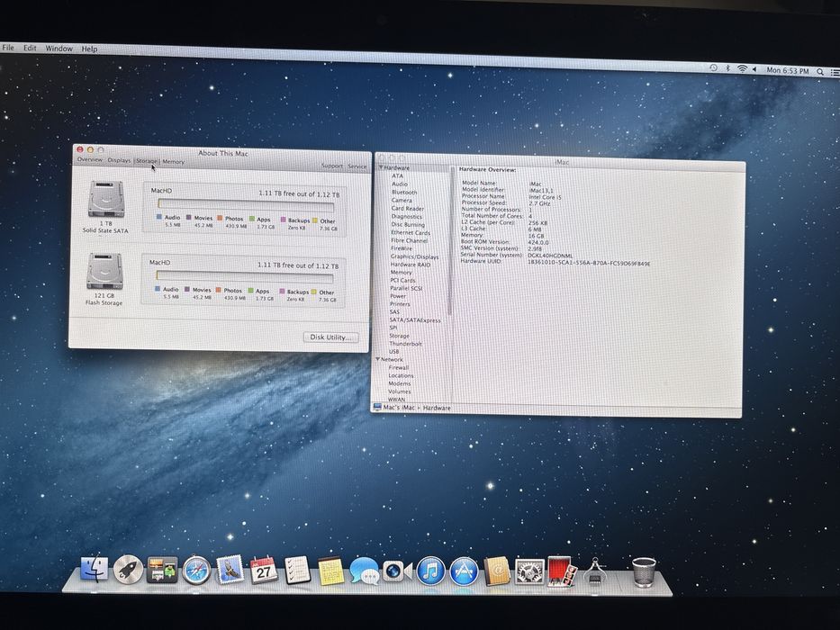Open Calendar icon showing 27
This screenshot has width=840, height=630.
(264, 571)
